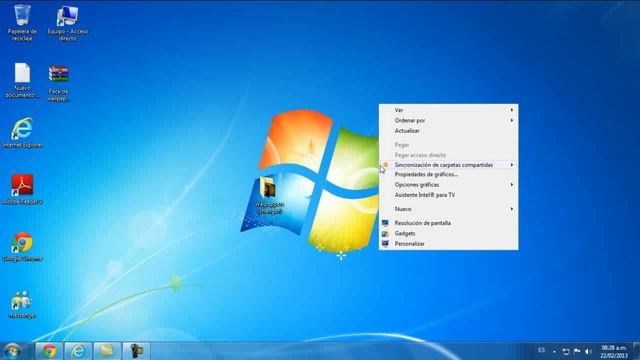Open the taskbar clock and date
Screen dimensions: 640x360
(613, 351)
